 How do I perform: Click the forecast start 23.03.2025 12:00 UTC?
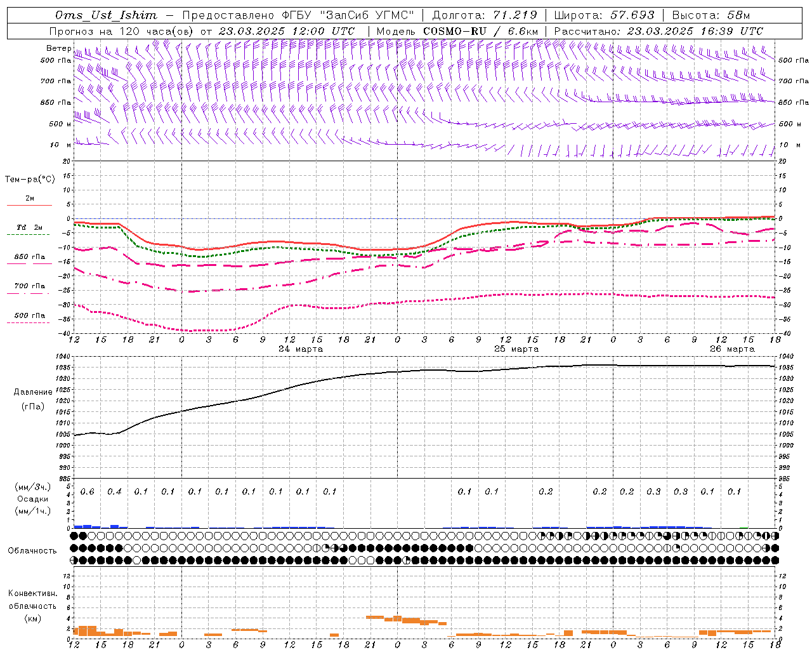coord(287,31)
